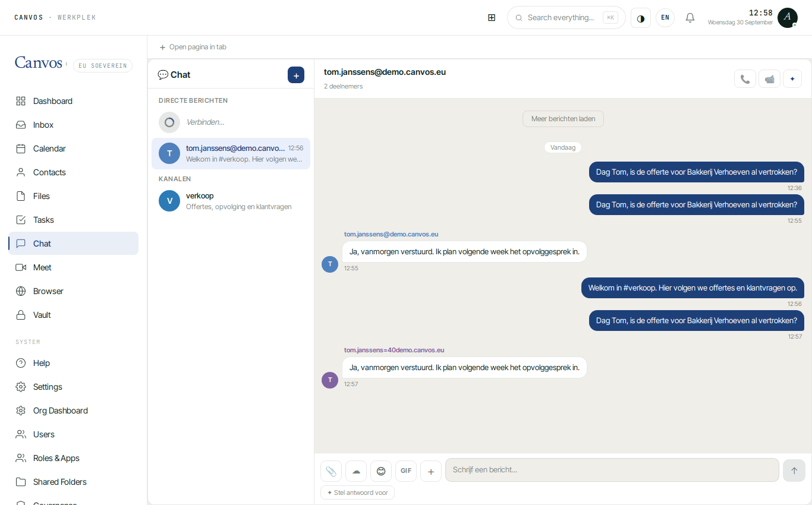The image size is (812, 505).
Task: Click the Welkom in #verkoop message bubble
Action: point(693,288)
